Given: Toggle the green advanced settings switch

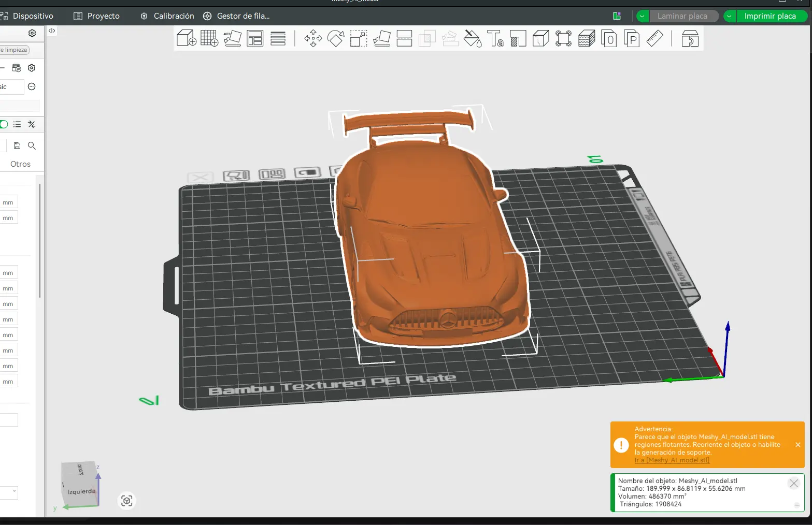Looking at the screenshot, I should 4,124.
